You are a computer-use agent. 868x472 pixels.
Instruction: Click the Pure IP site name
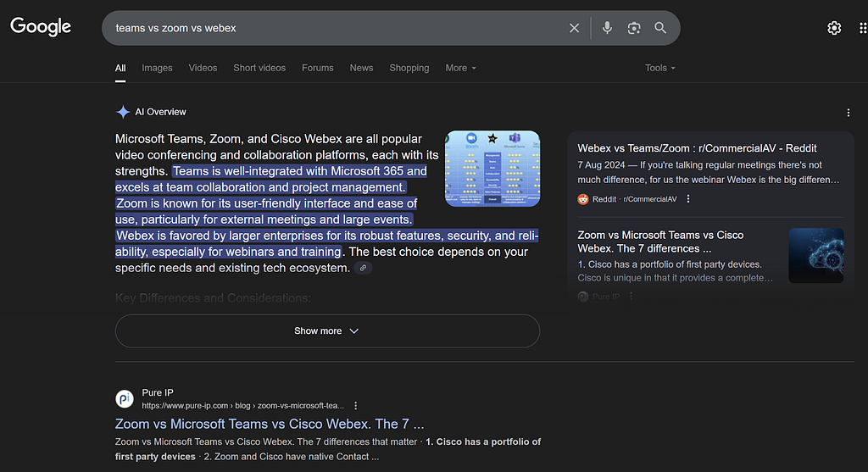158,392
